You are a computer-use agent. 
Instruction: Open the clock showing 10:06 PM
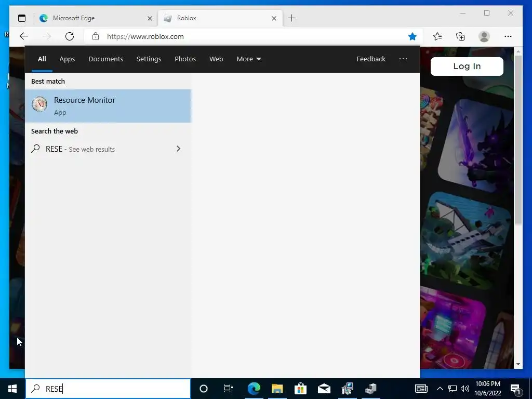point(488,389)
